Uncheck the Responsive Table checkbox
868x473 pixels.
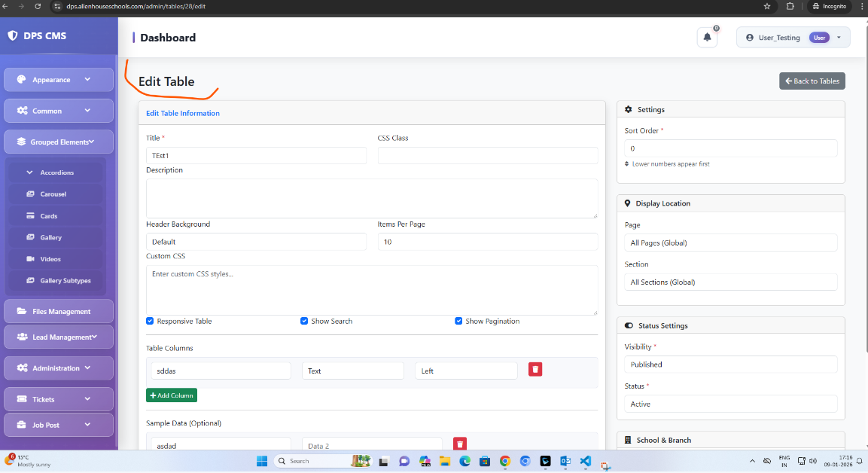tap(151, 321)
